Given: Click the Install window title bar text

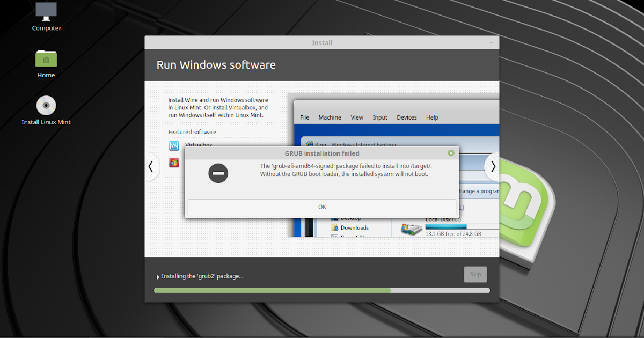Looking at the screenshot, I should pos(322,43).
